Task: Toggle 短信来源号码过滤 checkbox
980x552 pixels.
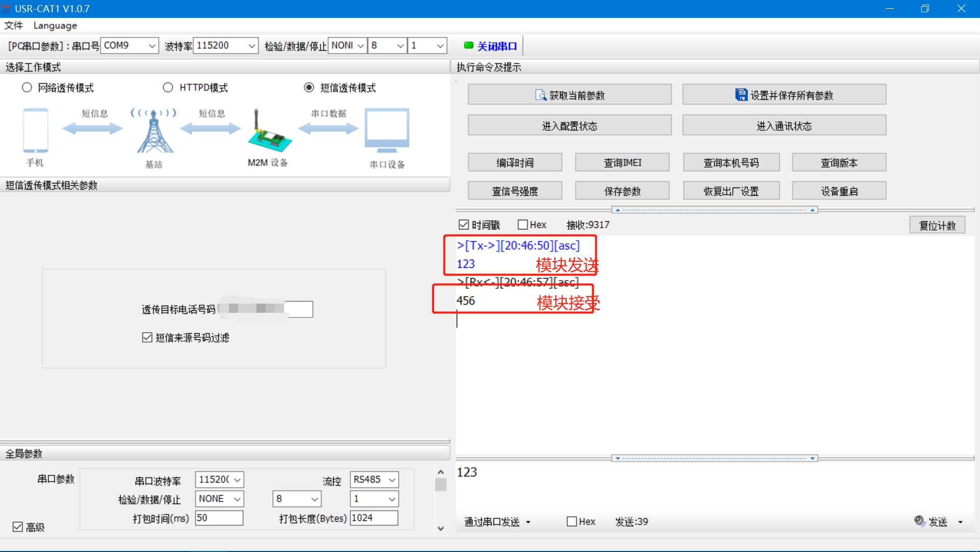Action: [147, 337]
